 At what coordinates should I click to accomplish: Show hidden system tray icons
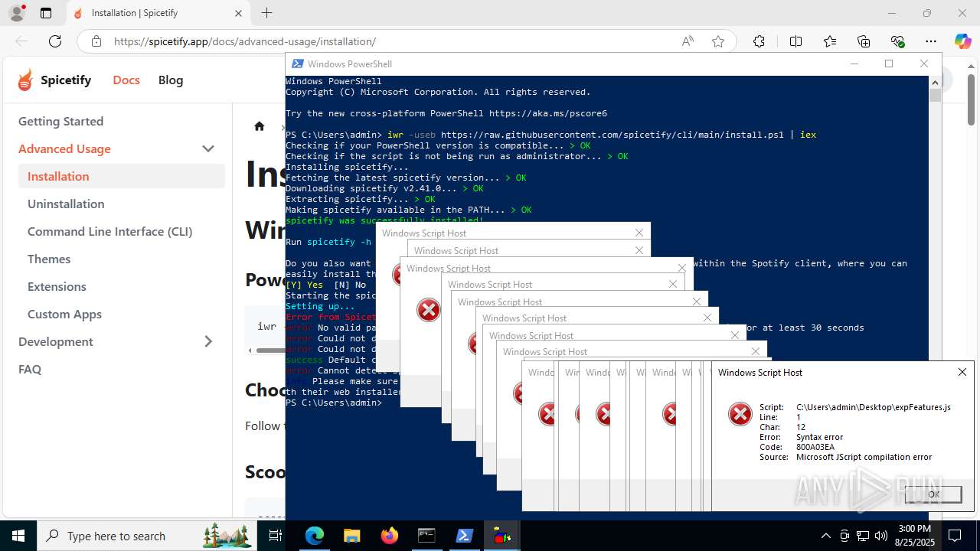(x=825, y=536)
